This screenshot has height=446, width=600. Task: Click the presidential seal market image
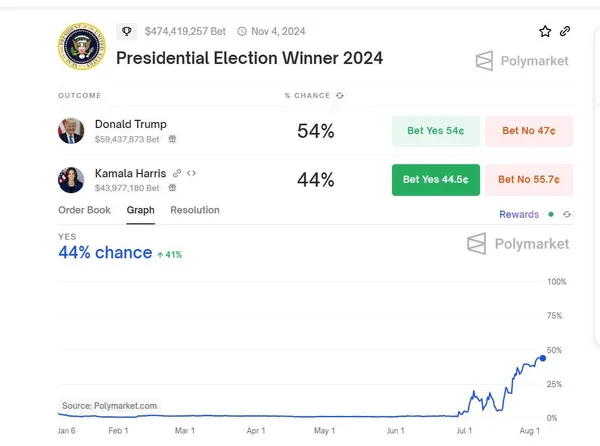coord(81,46)
